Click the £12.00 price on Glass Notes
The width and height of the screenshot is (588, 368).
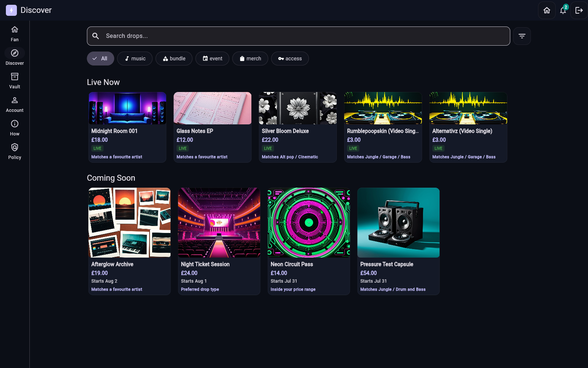point(185,140)
